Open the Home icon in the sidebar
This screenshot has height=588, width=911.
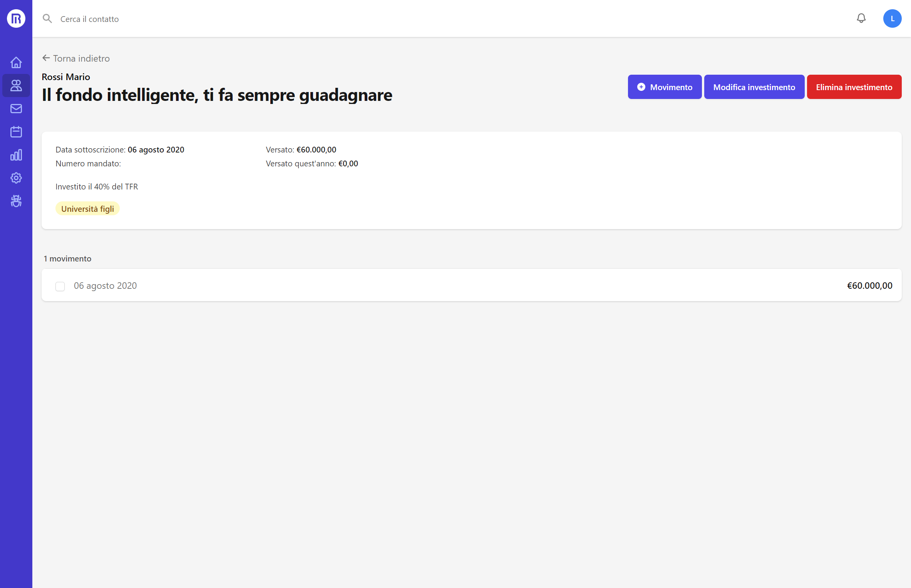click(16, 62)
